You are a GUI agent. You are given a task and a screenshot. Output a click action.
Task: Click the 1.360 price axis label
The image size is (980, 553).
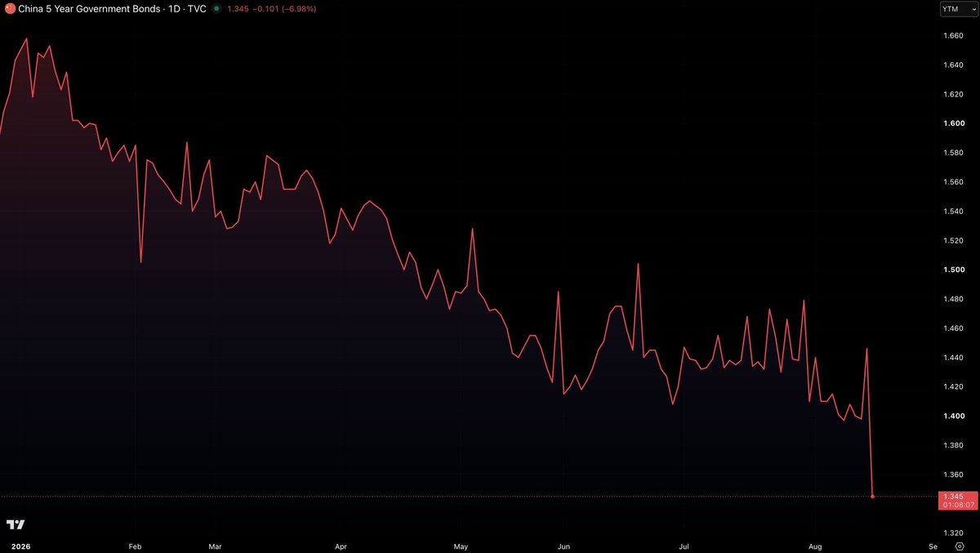pyautogui.click(x=954, y=475)
